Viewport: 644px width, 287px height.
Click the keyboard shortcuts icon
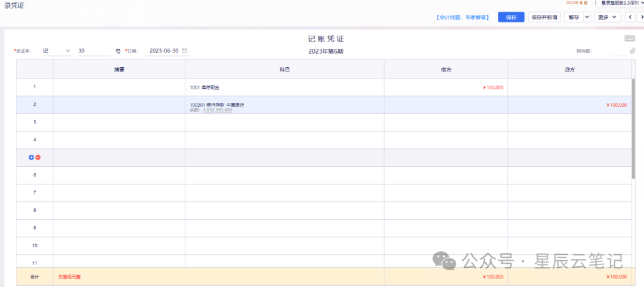pos(629,38)
